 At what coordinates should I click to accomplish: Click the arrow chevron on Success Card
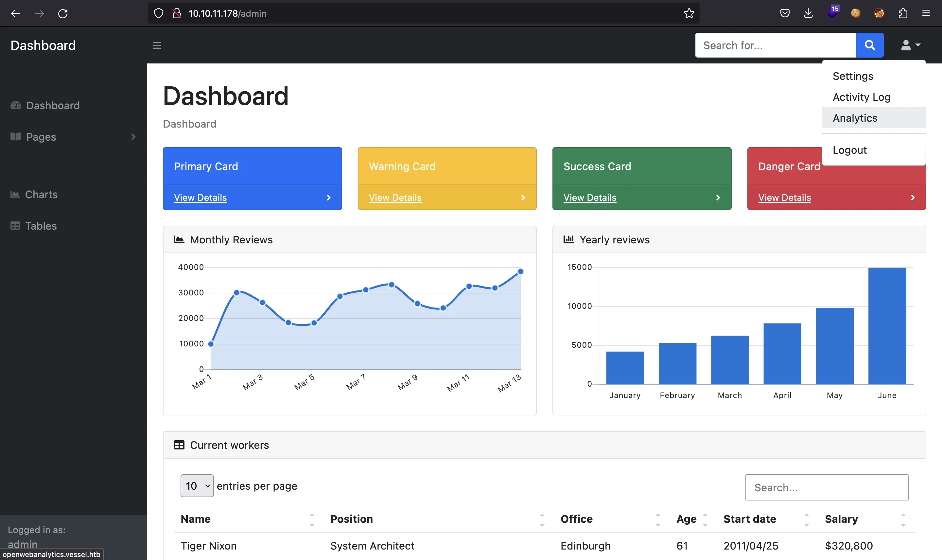718,198
